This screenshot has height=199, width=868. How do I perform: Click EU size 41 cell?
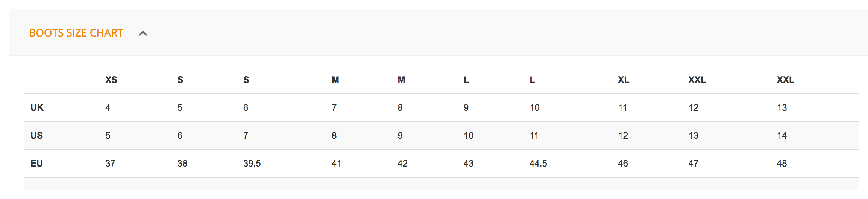click(x=336, y=164)
